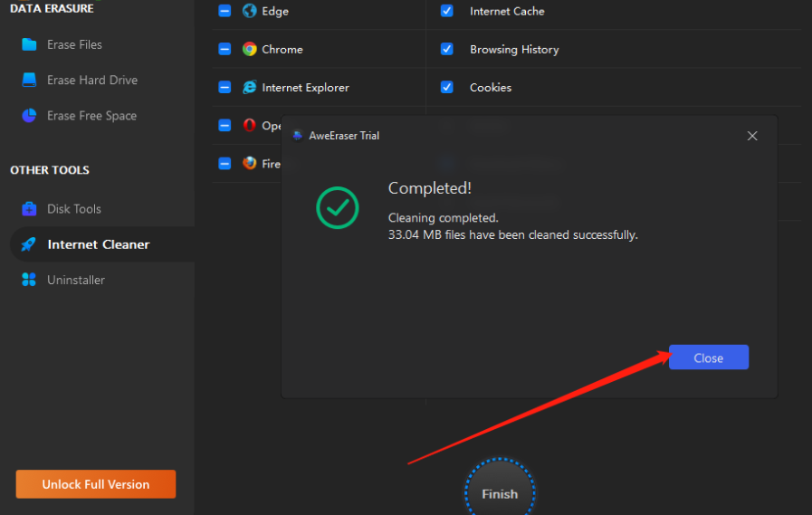
Task: Uncheck the Cookies checkbox
Action: point(447,87)
